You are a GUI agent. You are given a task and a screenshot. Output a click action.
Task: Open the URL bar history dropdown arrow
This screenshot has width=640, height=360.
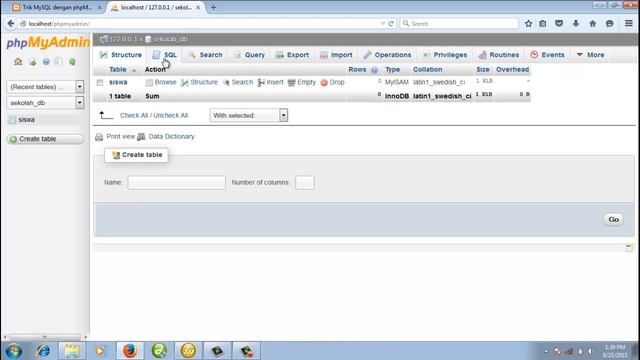382,24
